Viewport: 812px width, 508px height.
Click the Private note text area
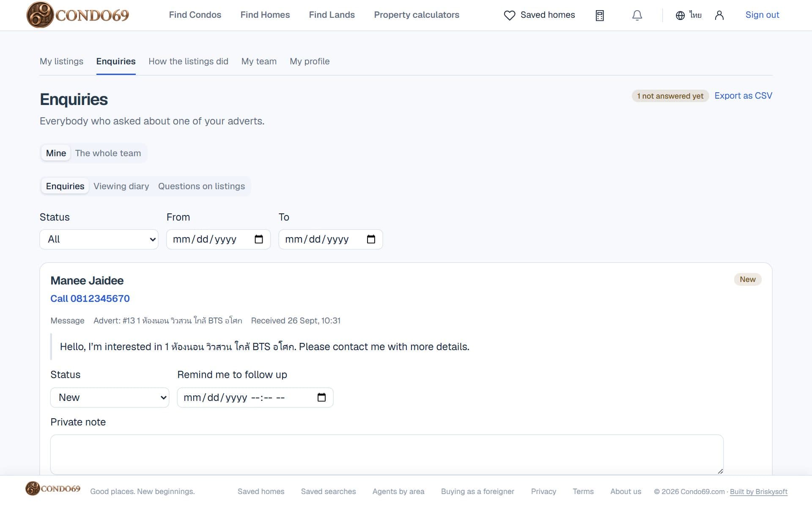[x=387, y=454]
